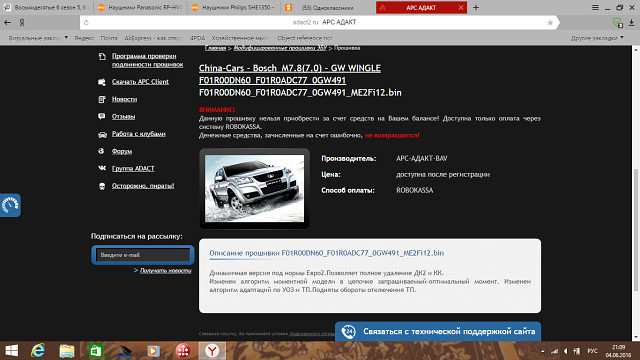Viewport: 640px width, 360px height.
Task: Click the speech bubble icon beside Отзывы
Action: 102,116
